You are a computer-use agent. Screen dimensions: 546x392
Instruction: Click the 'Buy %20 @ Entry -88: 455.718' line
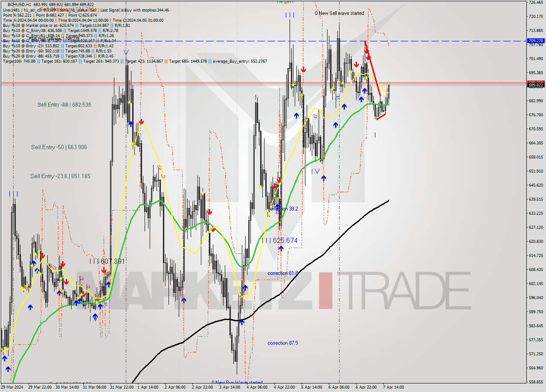coord(58,56)
